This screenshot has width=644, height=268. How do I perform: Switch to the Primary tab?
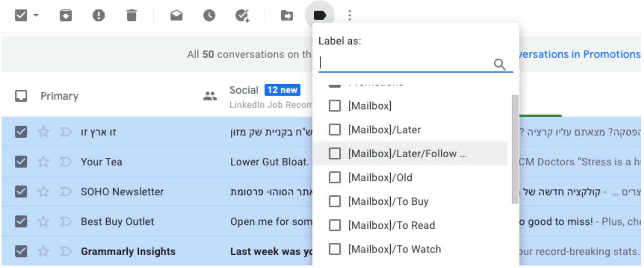[59, 96]
